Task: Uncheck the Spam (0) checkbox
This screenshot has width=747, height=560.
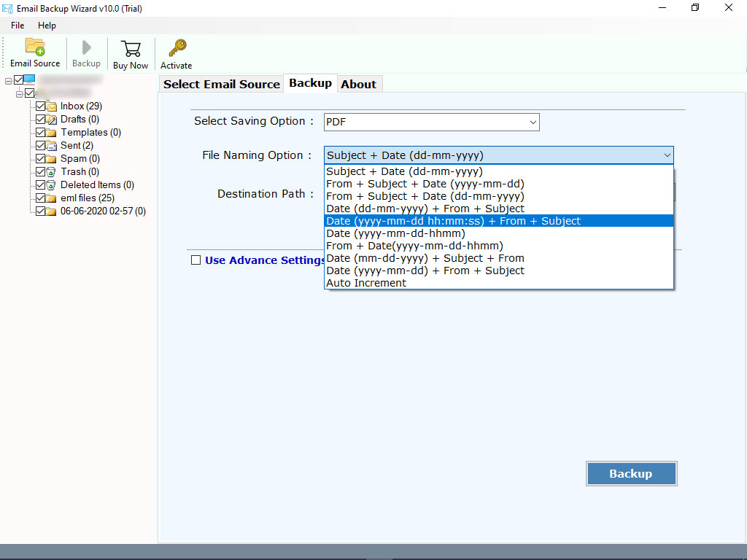Action: (x=41, y=158)
